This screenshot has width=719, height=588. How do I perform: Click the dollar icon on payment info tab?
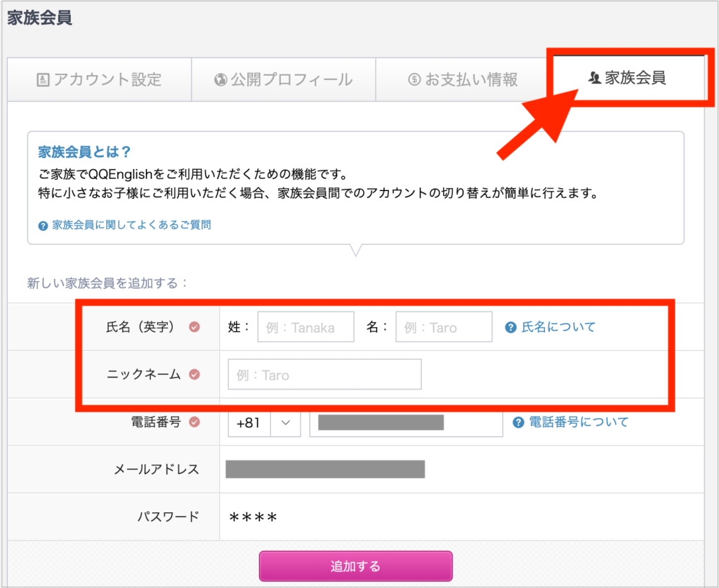[x=414, y=79]
